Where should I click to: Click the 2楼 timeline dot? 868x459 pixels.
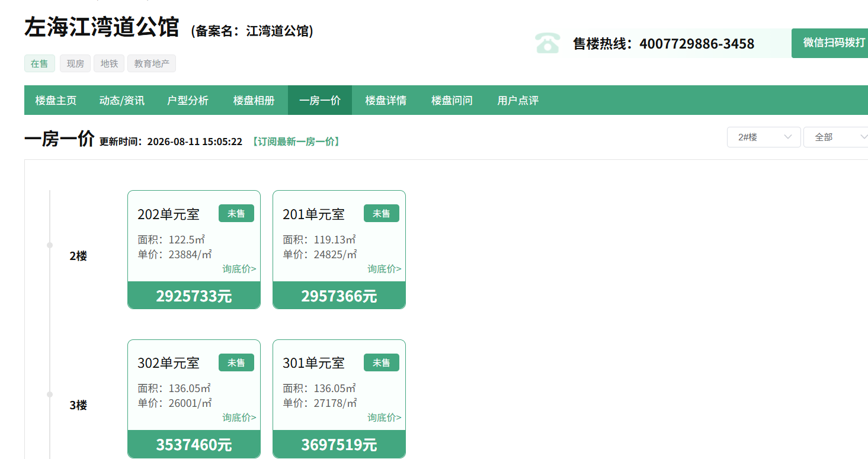50,245
